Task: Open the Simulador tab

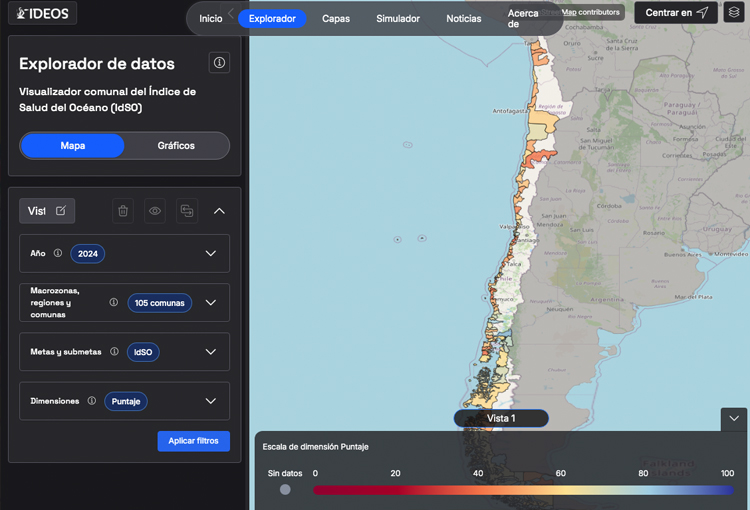Action: pos(398,19)
